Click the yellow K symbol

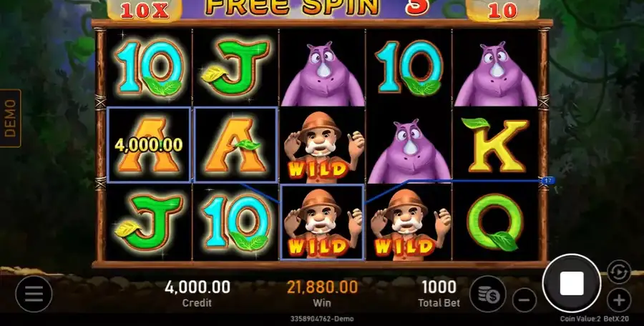(495, 145)
